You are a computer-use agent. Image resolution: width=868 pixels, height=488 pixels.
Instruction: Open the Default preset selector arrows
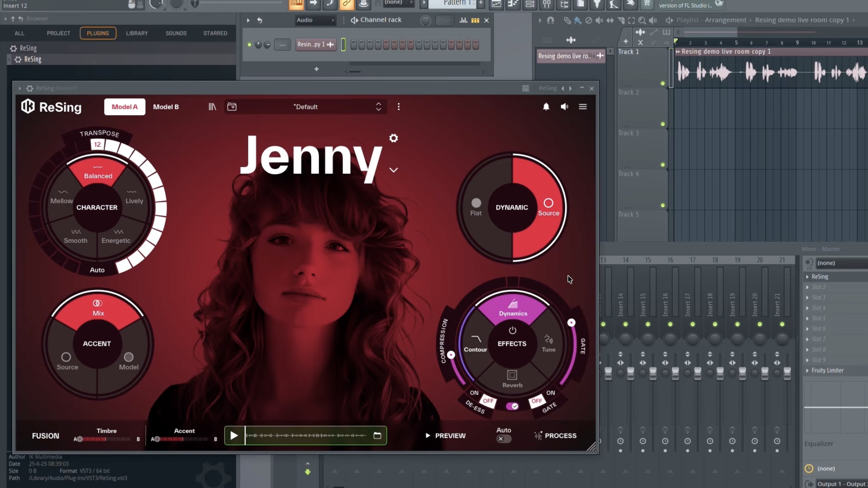pos(378,107)
